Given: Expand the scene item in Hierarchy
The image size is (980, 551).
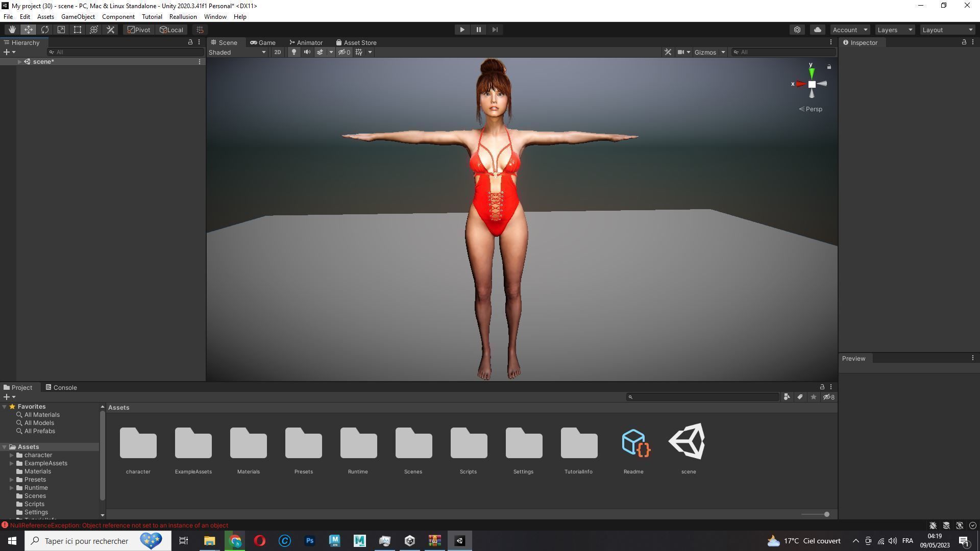Looking at the screenshot, I should [x=19, y=62].
